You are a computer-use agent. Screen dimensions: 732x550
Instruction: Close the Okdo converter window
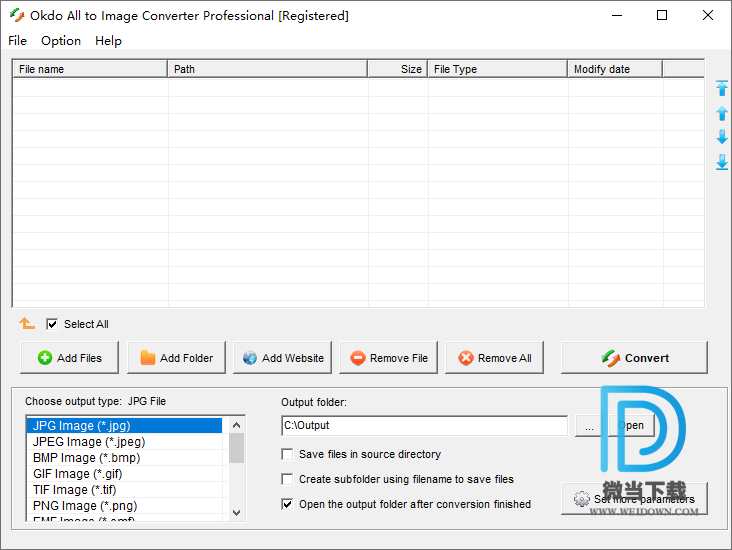(x=707, y=15)
